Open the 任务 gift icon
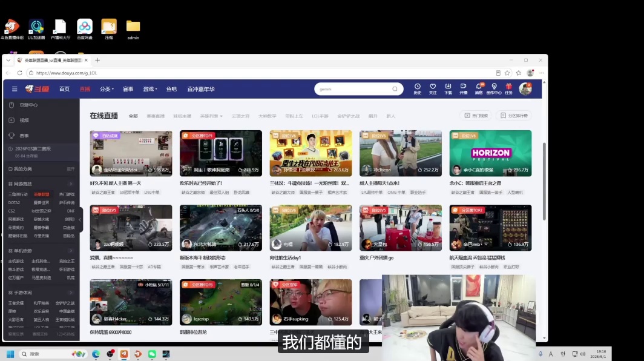644x361 pixels. tap(509, 89)
